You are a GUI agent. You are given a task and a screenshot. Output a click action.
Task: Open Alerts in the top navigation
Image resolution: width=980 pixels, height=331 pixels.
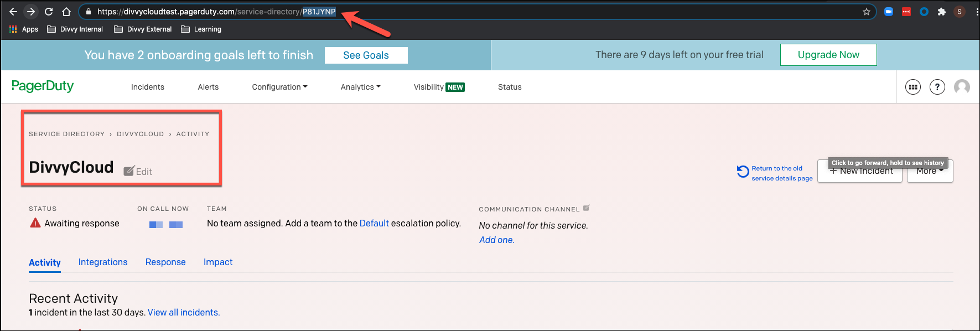[x=208, y=87]
